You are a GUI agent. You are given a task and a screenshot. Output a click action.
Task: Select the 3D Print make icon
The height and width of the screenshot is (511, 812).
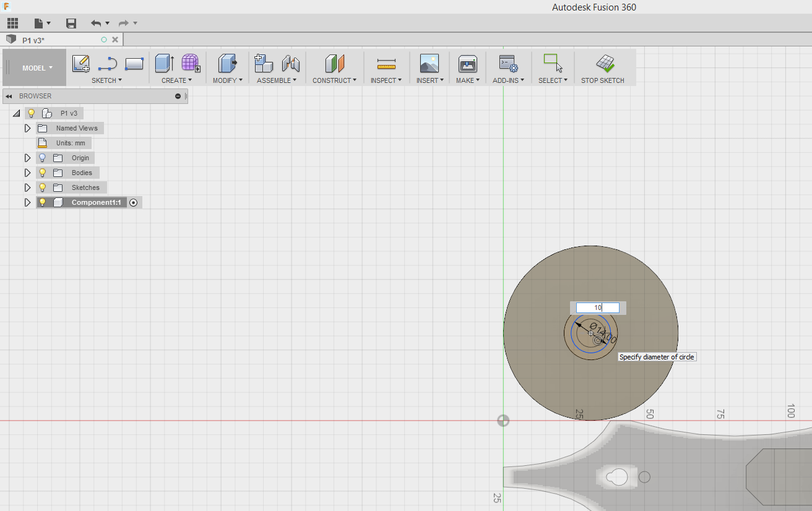pos(468,64)
